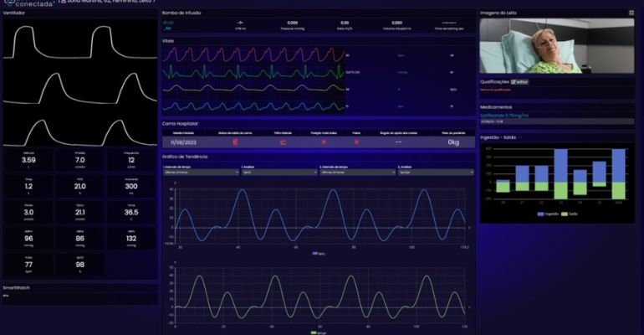Click the Ingestão - Saída panel header
Image resolution: width=644 pixels, height=335 pixels.
(x=502, y=137)
